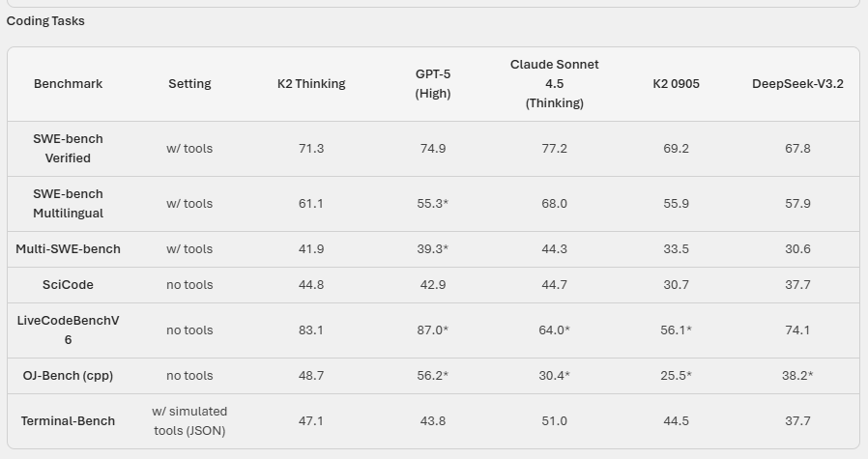Click the 38.2* DeepSeek OJ-Bench score
This screenshot has height=459, width=868.
(797, 376)
